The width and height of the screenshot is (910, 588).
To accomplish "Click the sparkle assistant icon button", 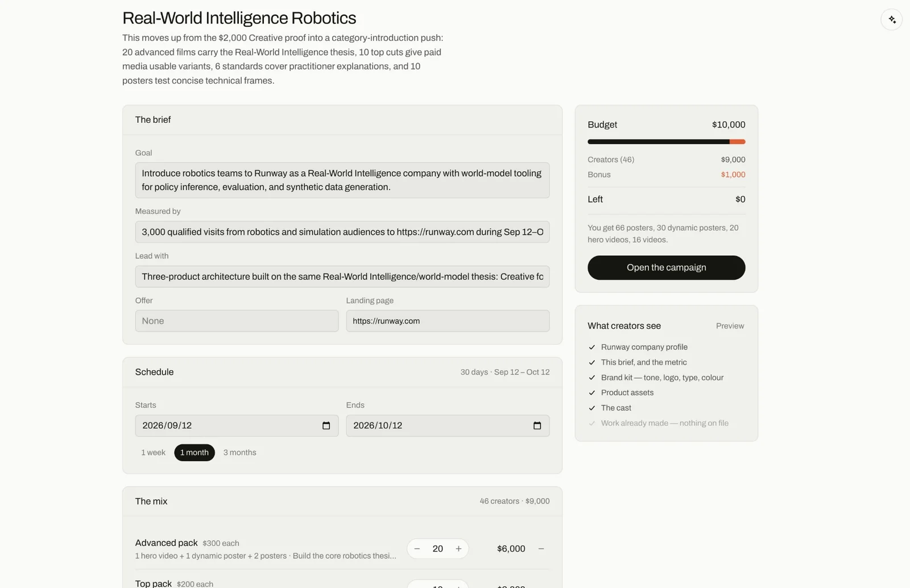I will click(891, 20).
